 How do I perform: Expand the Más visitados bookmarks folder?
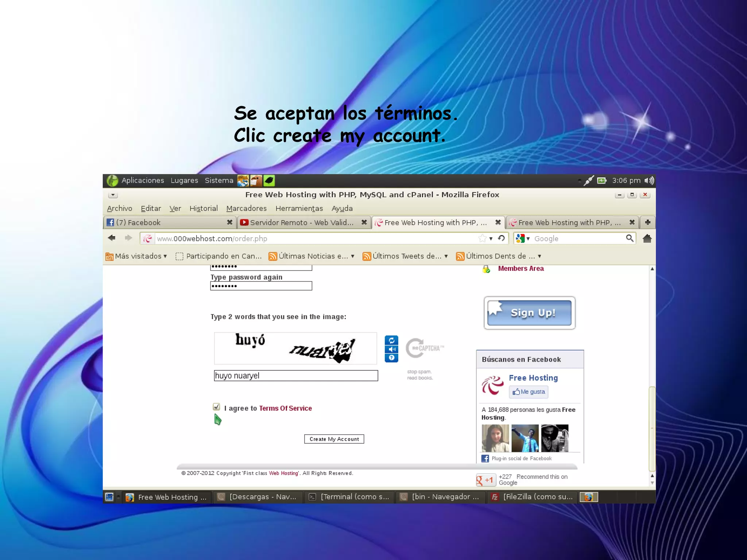[x=136, y=256]
